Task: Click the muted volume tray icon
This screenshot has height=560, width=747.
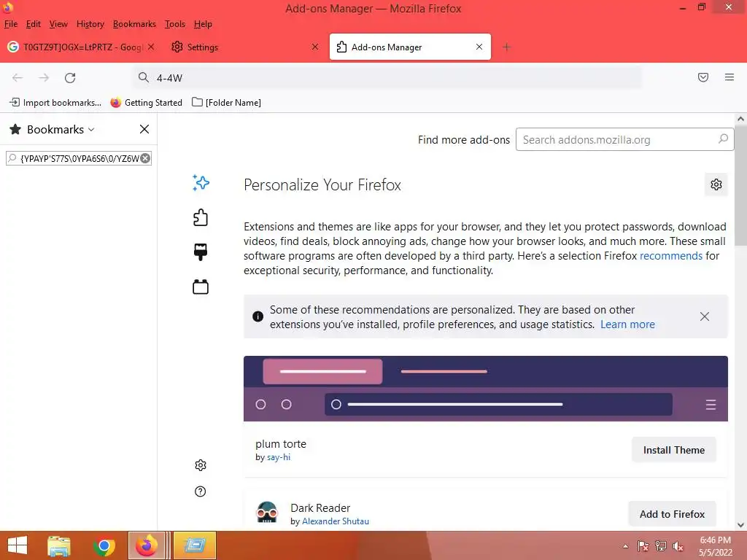Action: [x=678, y=546]
